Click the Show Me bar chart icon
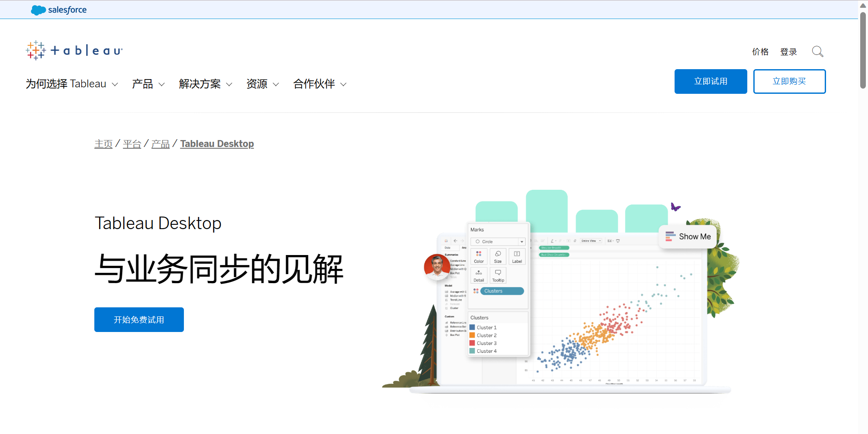 670,236
